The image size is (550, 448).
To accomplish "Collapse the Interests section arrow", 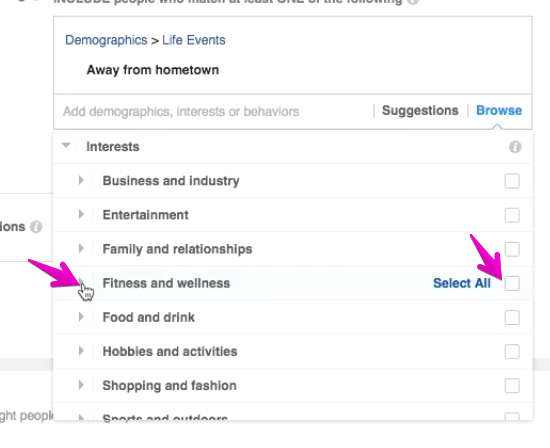I will pos(66,145).
